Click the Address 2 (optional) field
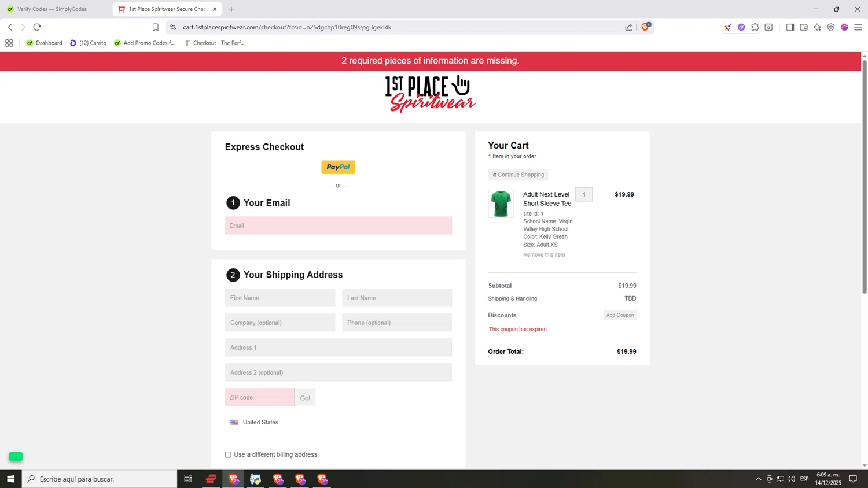 coord(338,372)
